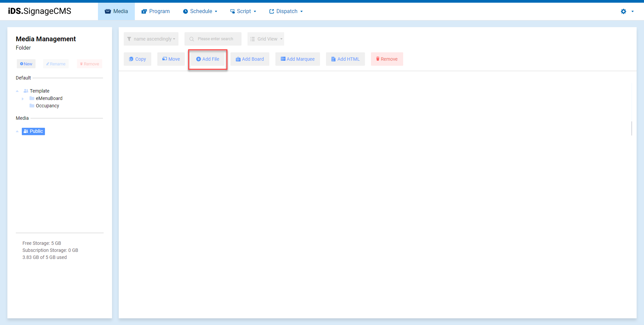Open the Grid View dropdown
The image size is (644, 325).
point(266,39)
